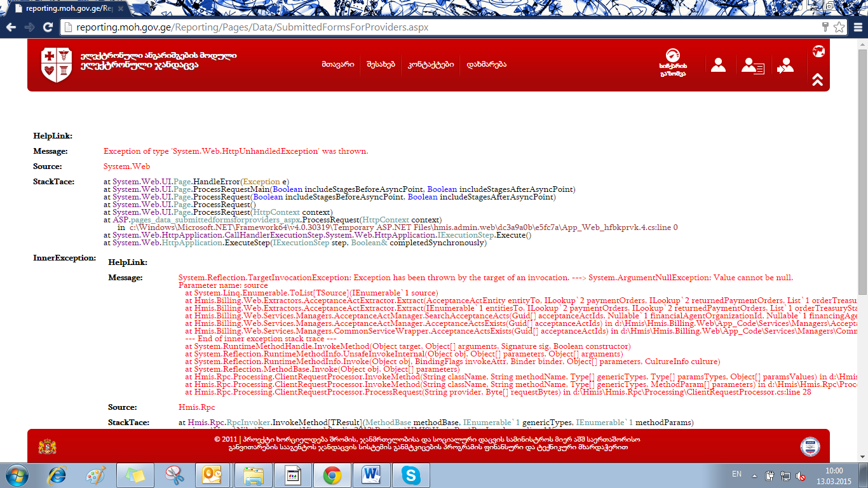Click the saved password key icon
The image size is (868, 488).
tap(825, 27)
